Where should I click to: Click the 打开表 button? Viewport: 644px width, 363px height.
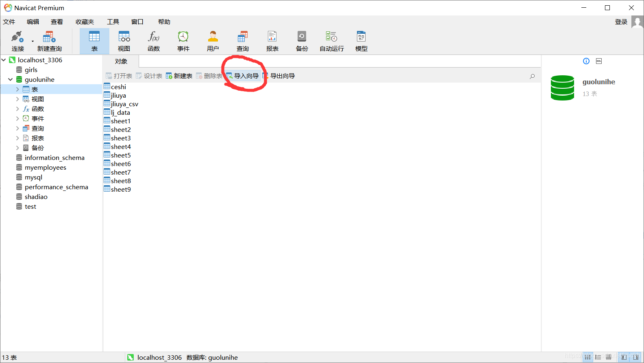pos(119,76)
